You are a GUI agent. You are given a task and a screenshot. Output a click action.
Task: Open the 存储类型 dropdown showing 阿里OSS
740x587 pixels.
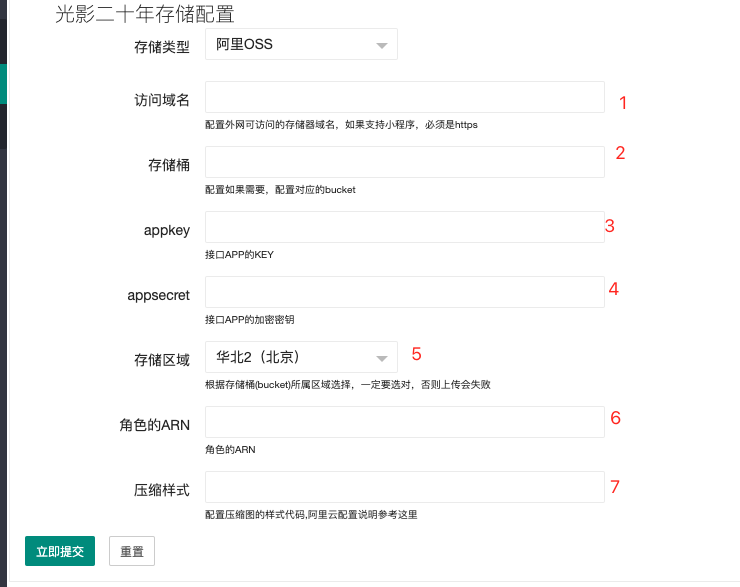301,45
